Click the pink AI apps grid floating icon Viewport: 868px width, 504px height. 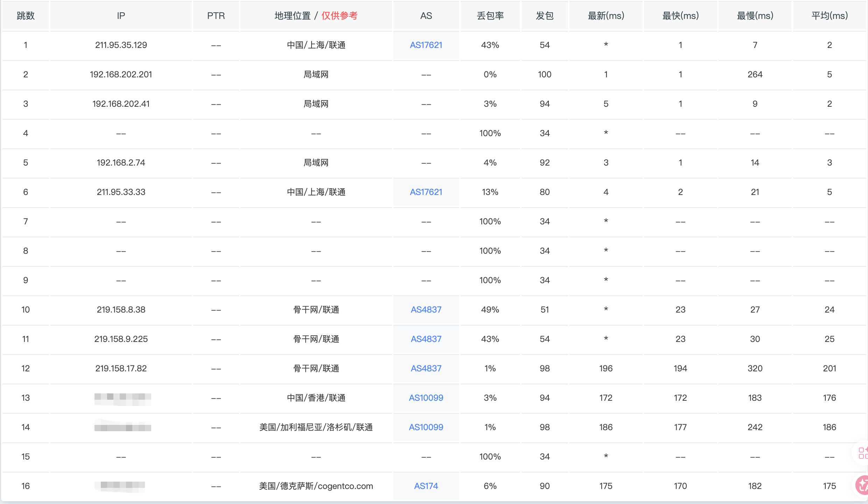[862, 453]
